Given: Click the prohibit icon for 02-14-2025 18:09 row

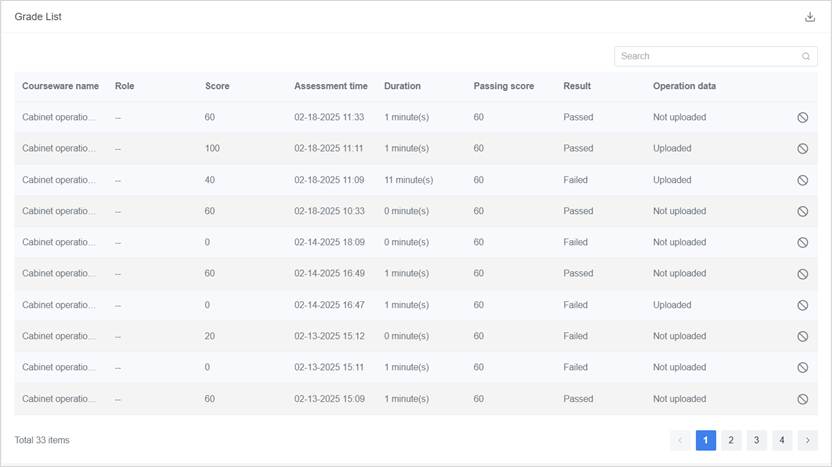Looking at the screenshot, I should (802, 242).
